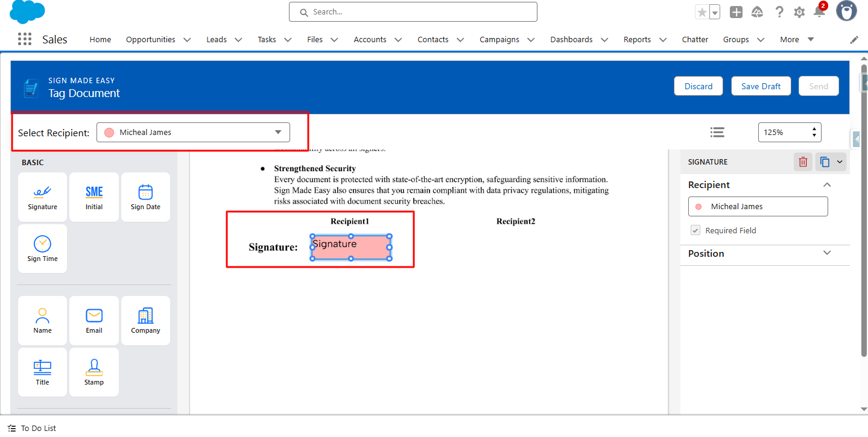The image size is (868, 437).
Task: Click the global Search box
Action: coord(413,12)
